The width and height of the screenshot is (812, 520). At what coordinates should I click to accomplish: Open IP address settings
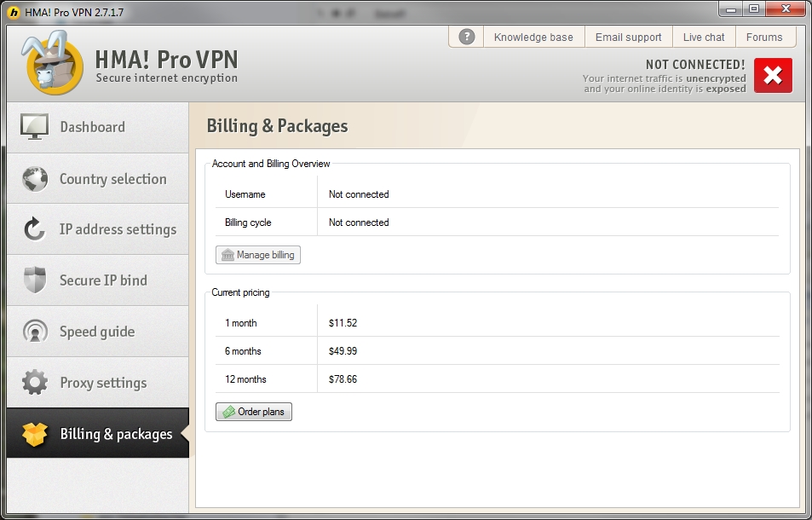(98, 229)
